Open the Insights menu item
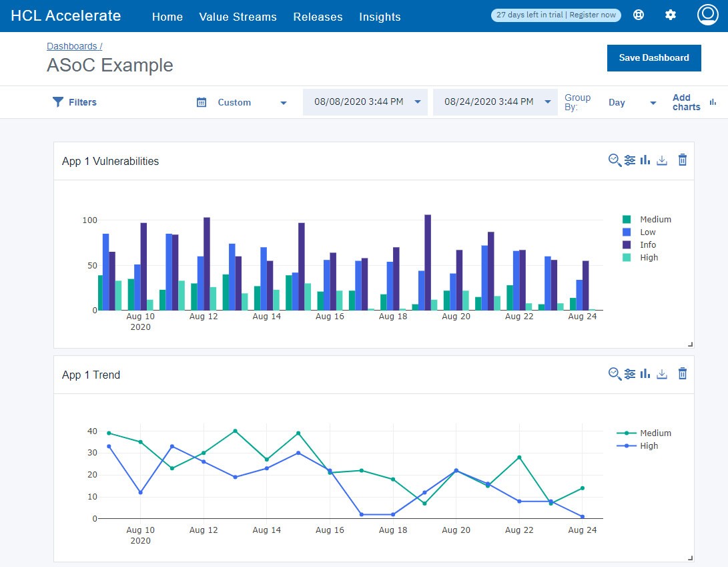 380,17
